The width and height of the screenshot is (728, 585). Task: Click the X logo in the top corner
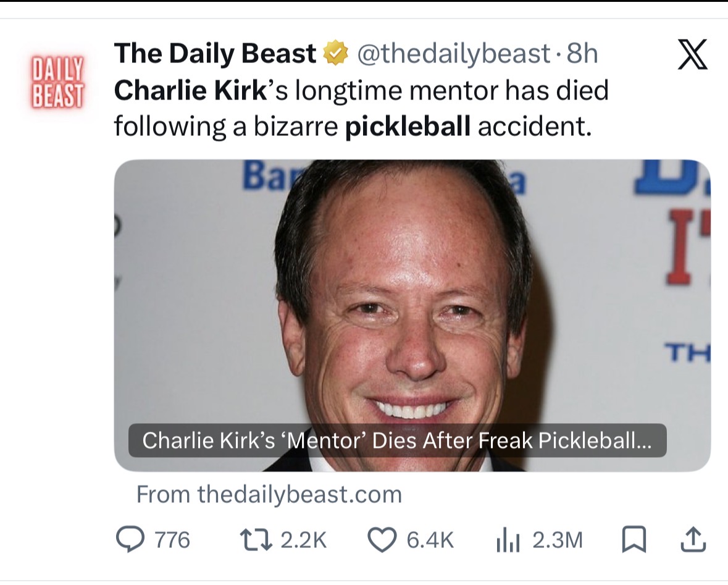click(692, 54)
